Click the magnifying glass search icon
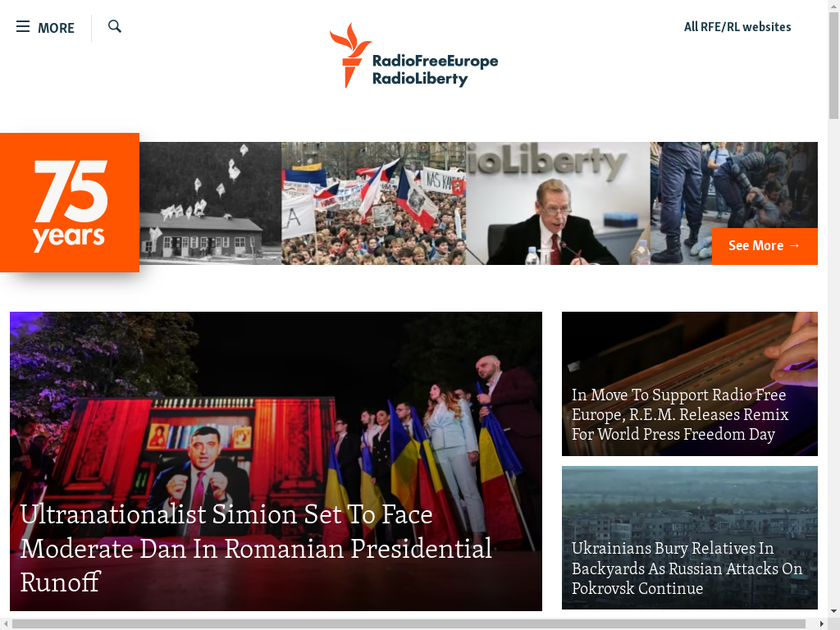Screen dimensions: 840x630 (x=115, y=26)
